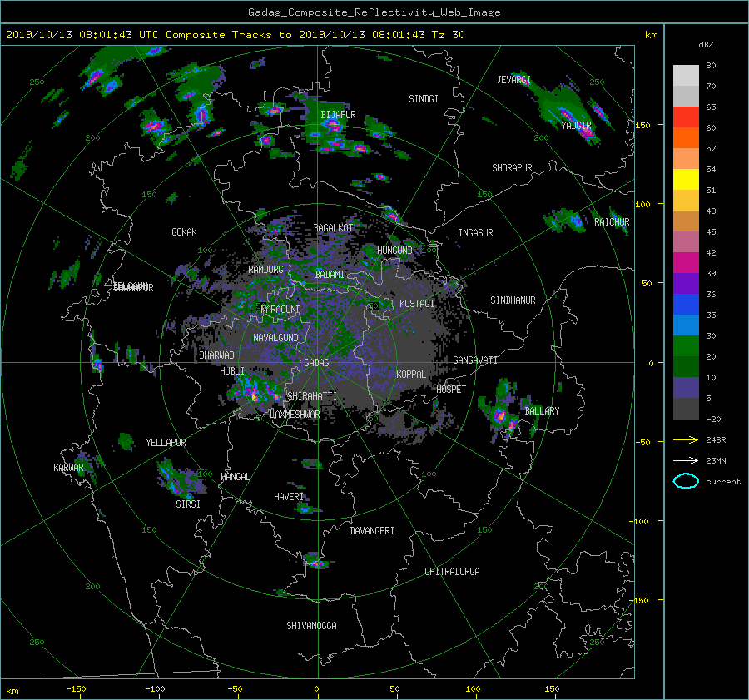Click the CHITRADURGA city label

click(x=452, y=572)
